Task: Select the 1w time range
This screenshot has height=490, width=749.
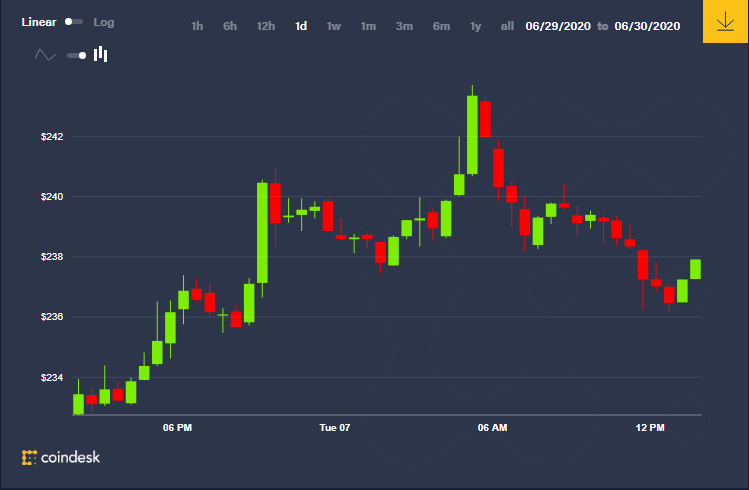Action: (334, 26)
